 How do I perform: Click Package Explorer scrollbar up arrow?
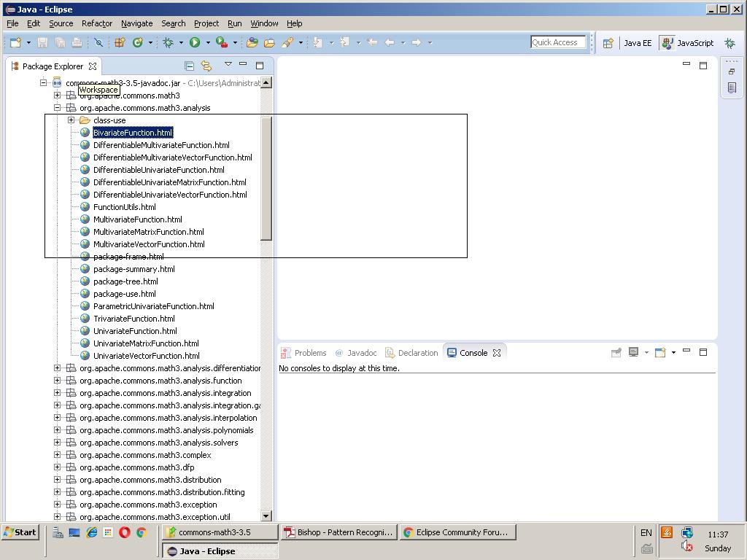[266, 82]
